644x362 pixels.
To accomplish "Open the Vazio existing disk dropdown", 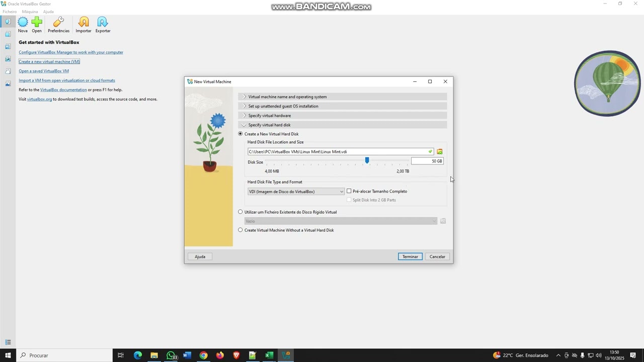I will click(x=341, y=221).
